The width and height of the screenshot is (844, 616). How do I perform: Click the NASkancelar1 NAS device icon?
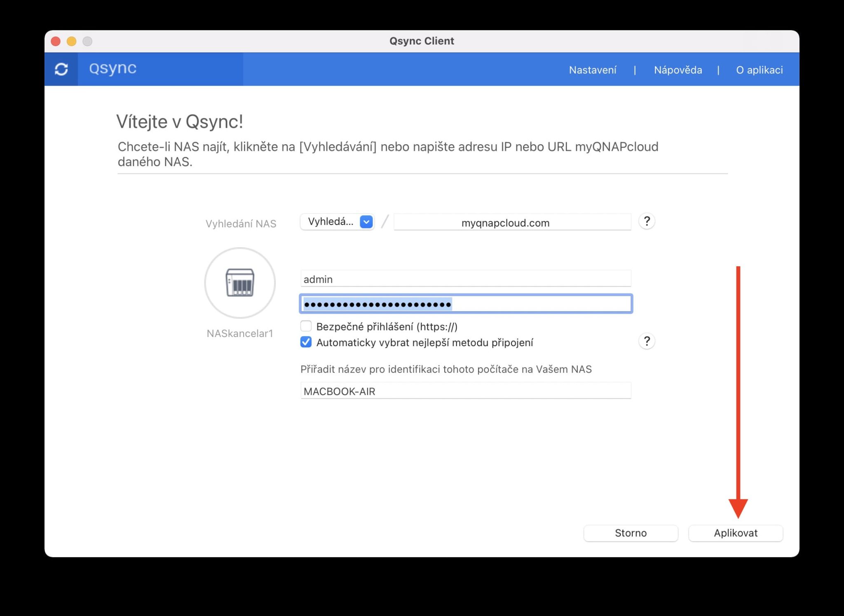240,283
